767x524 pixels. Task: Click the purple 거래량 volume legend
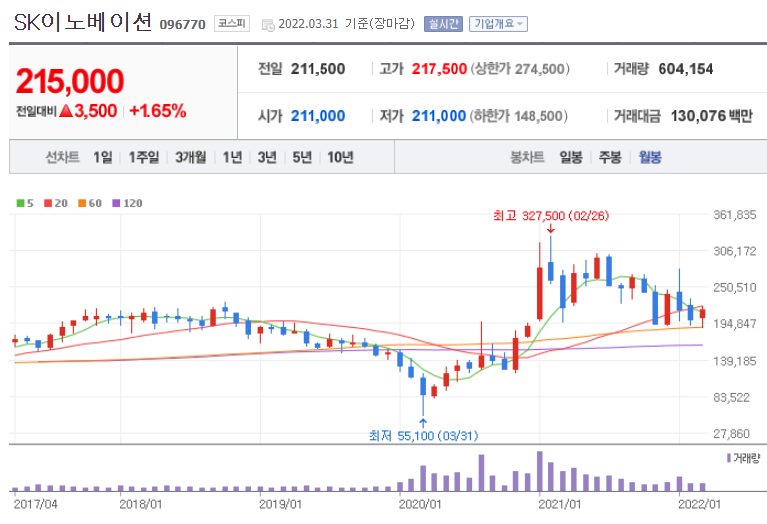click(x=744, y=458)
